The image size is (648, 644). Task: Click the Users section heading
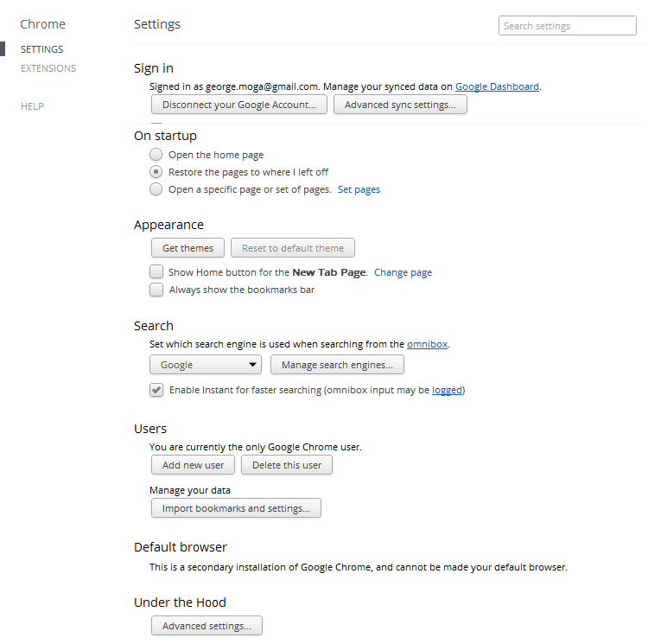pyautogui.click(x=150, y=429)
